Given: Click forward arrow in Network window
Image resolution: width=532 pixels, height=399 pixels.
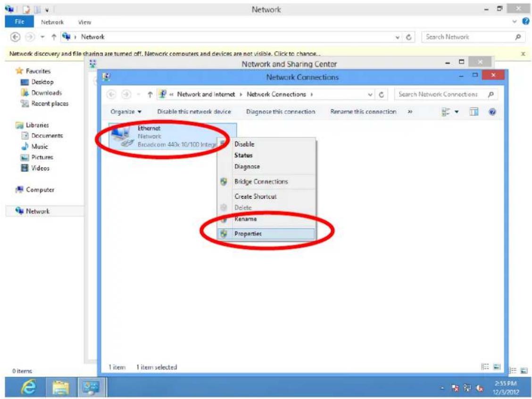Looking at the screenshot, I should [30, 37].
